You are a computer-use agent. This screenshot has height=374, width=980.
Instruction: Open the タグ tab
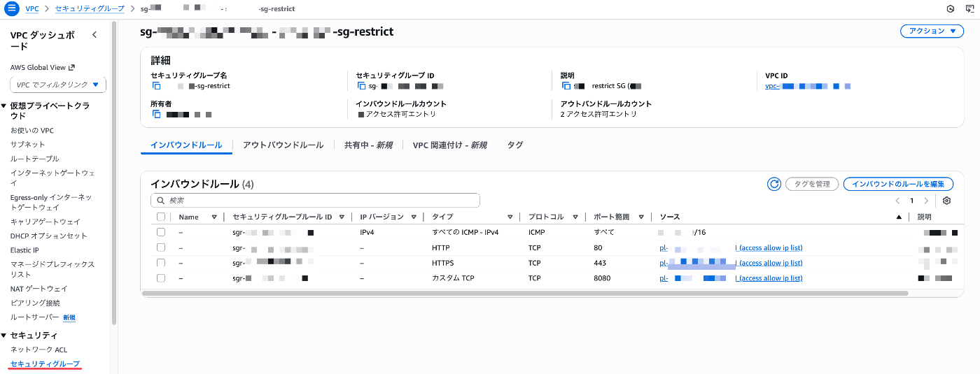coord(514,145)
